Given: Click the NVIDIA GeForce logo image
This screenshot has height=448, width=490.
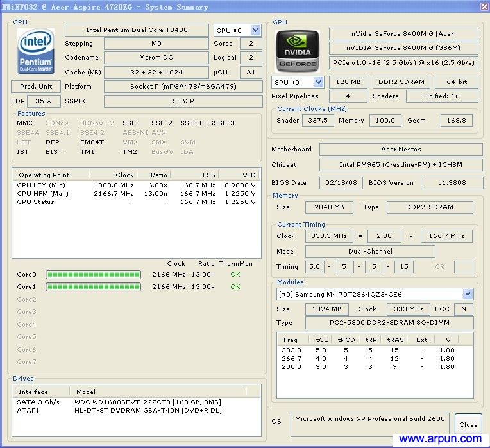Looking at the screenshot, I should pos(298,50).
